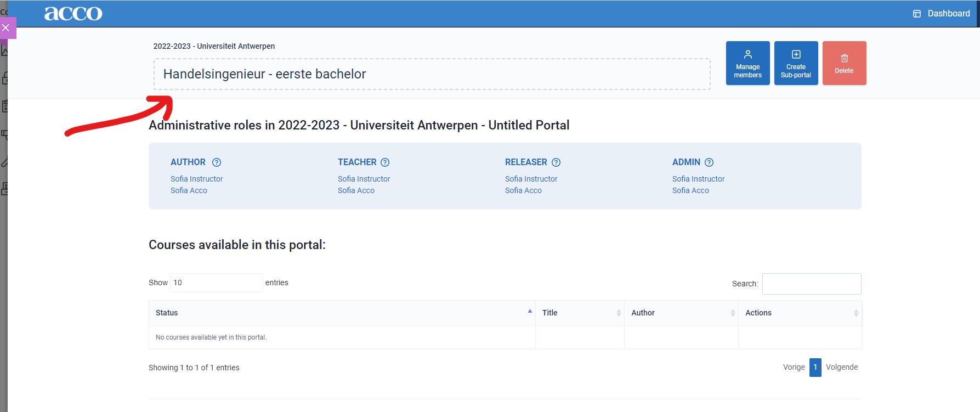Close the purple X overlay button
This screenshot has width=980, height=412.
tap(6, 27)
